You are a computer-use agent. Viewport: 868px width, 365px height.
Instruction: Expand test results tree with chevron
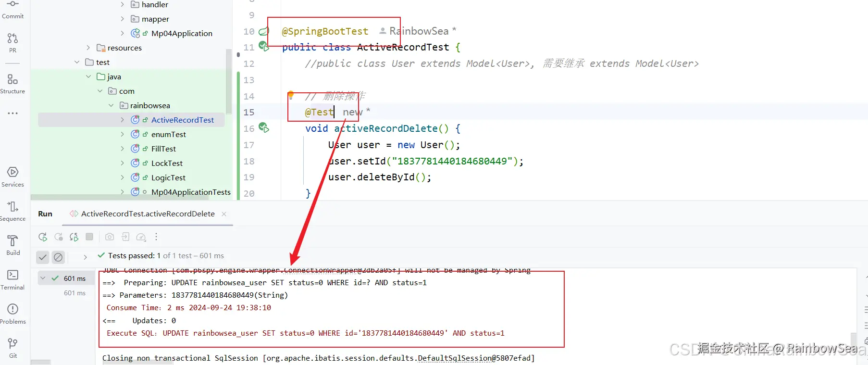(x=85, y=257)
